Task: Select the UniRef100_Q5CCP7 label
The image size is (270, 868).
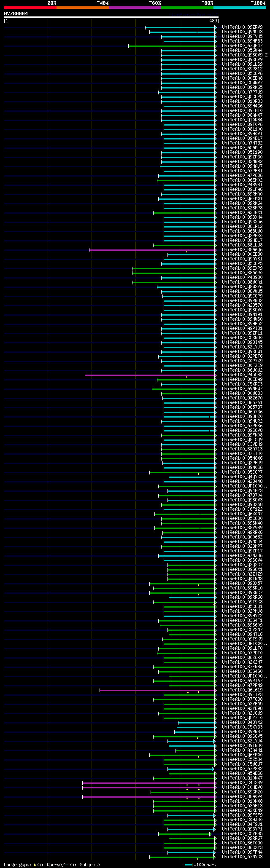Action: 242,472
